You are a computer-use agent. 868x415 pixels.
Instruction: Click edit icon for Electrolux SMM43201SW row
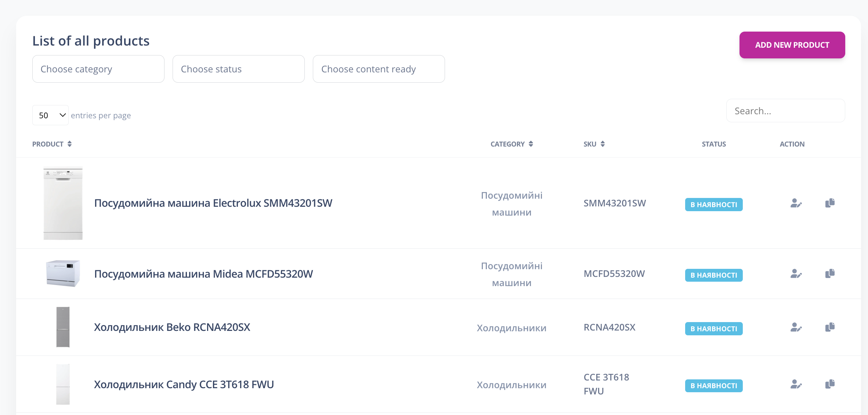click(796, 203)
